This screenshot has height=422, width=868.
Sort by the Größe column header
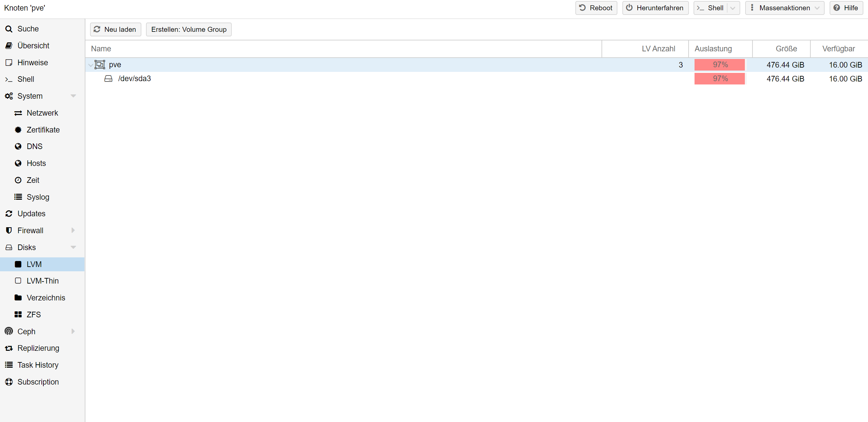(786, 49)
